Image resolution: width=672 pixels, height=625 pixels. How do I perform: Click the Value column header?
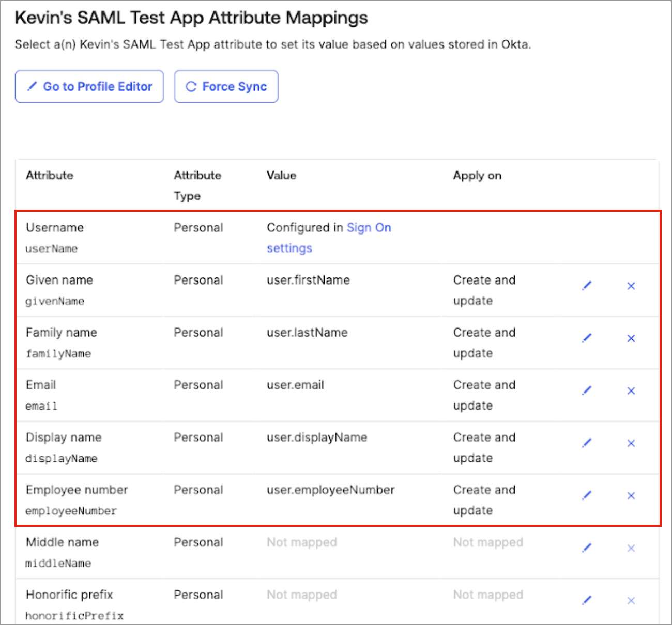[281, 175]
